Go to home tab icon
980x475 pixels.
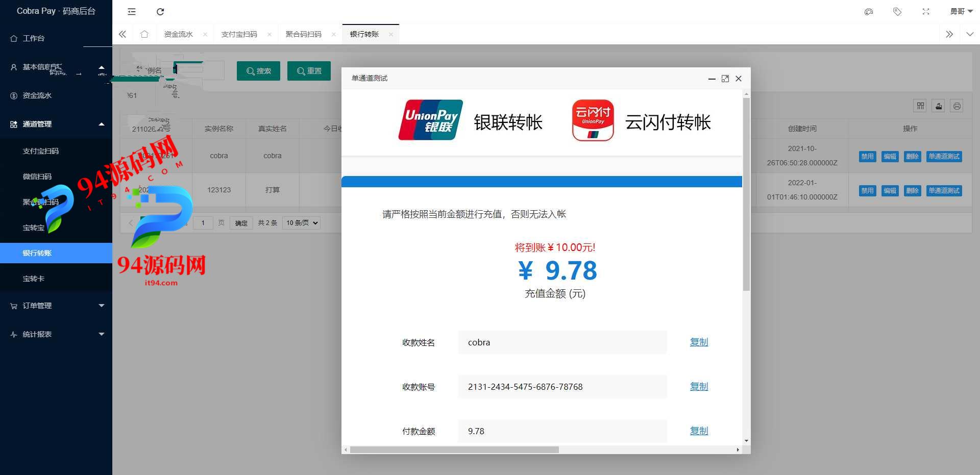tap(144, 34)
